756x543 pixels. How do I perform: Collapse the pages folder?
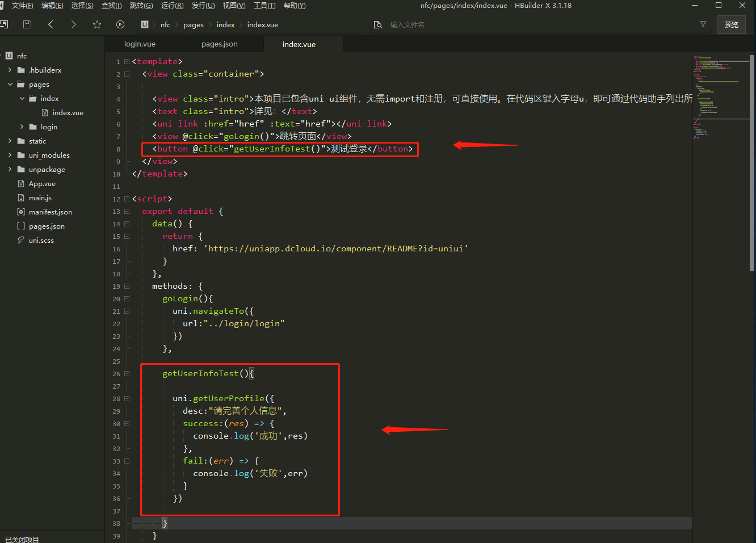pyautogui.click(x=10, y=85)
